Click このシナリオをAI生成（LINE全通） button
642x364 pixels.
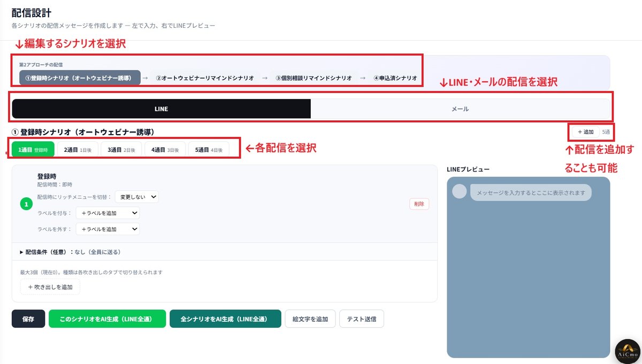pos(107,319)
